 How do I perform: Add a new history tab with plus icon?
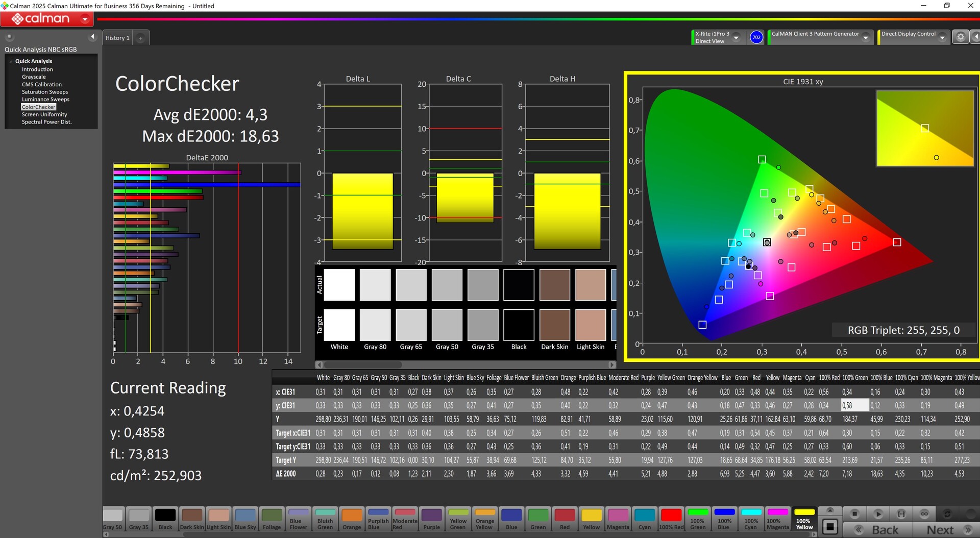coord(140,38)
